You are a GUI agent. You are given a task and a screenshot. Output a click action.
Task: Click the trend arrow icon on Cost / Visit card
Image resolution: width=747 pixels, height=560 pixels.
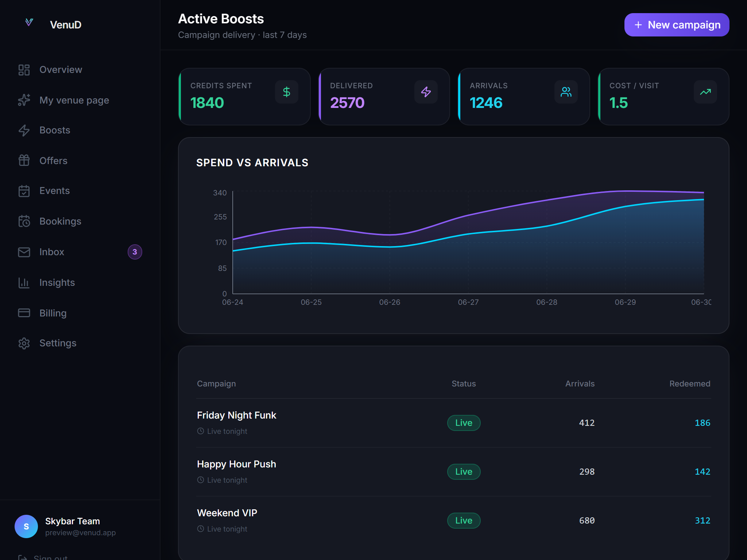pos(705,92)
